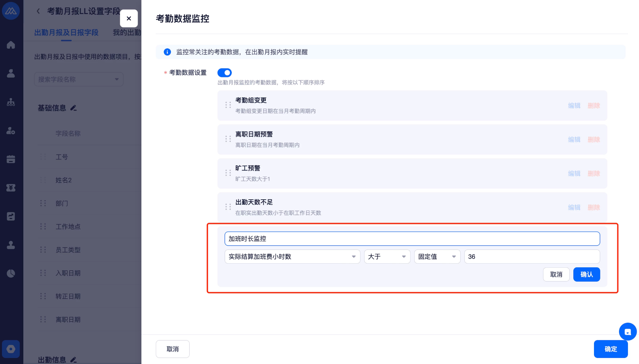The width and height of the screenshot is (639, 364).
Task: Click the app logo in sidebar
Action: [x=11, y=11]
